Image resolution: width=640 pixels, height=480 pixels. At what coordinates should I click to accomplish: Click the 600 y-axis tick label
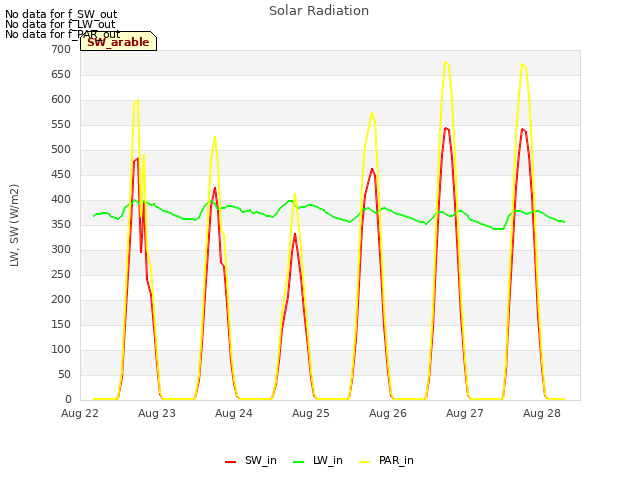(61, 100)
